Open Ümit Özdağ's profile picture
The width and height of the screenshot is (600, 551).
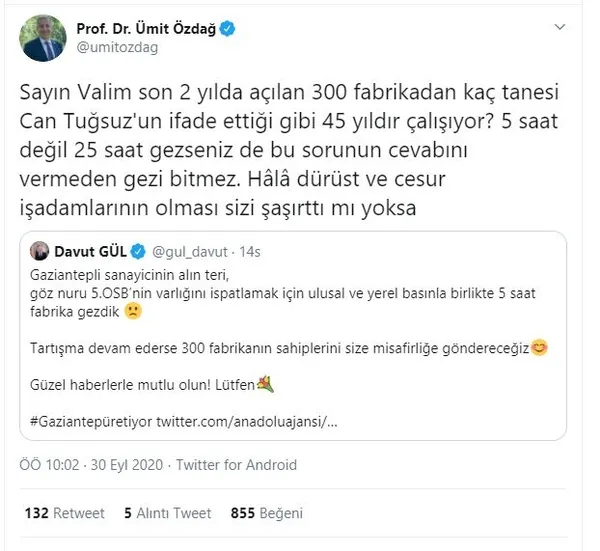point(42,38)
